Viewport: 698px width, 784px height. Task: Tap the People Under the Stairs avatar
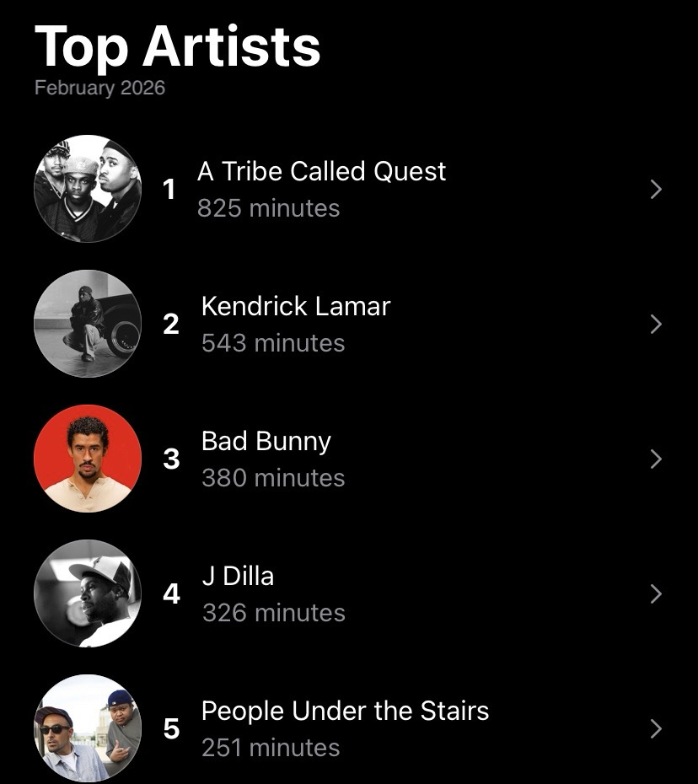click(x=88, y=728)
